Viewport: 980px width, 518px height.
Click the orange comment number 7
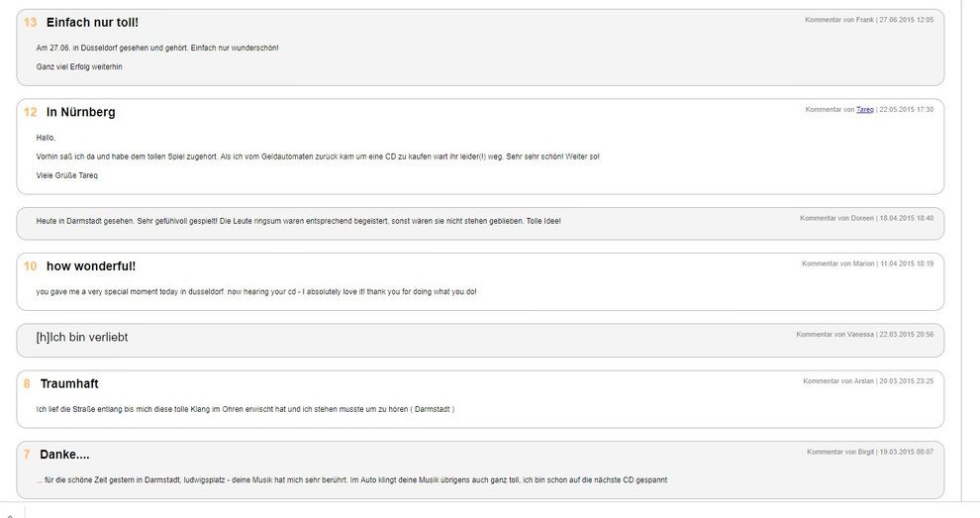[x=27, y=455]
